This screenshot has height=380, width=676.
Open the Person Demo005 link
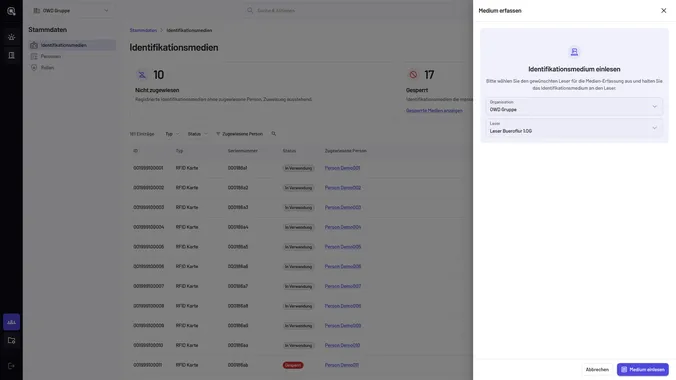pyautogui.click(x=343, y=247)
